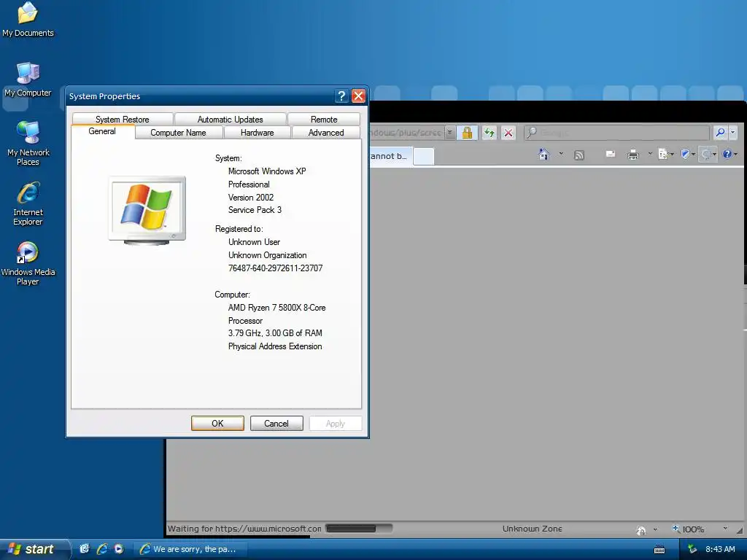
Task: Click the RSS feeds icon
Action: tap(578, 155)
